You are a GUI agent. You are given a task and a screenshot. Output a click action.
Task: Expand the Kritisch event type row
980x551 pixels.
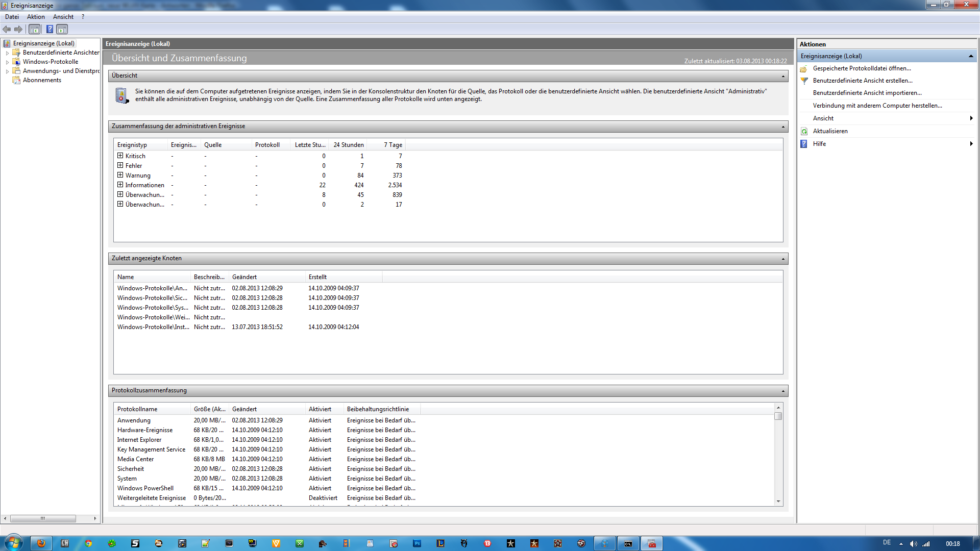click(x=120, y=156)
